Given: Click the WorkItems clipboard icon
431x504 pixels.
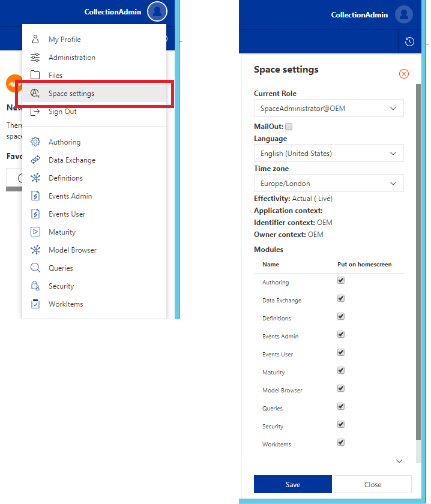Looking at the screenshot, I should tap(35, 304).
